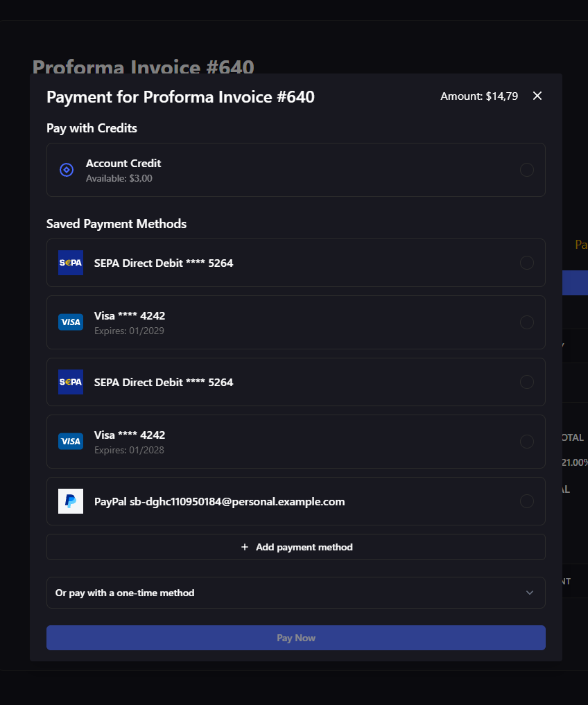Choose the Visa expiring 01/2029 radio button
588x705 pixels.
coord(527,322)
